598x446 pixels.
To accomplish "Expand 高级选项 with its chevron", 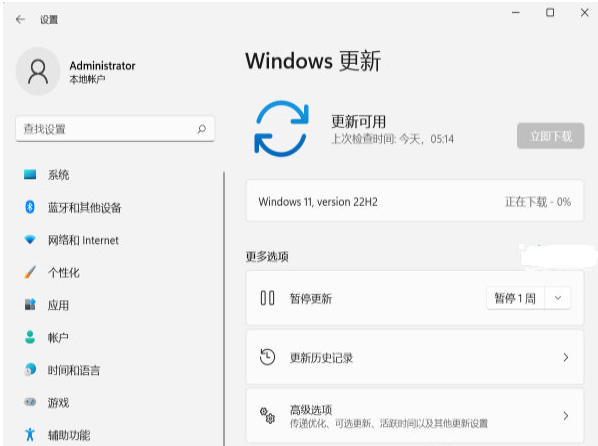I will pos(566,415).
